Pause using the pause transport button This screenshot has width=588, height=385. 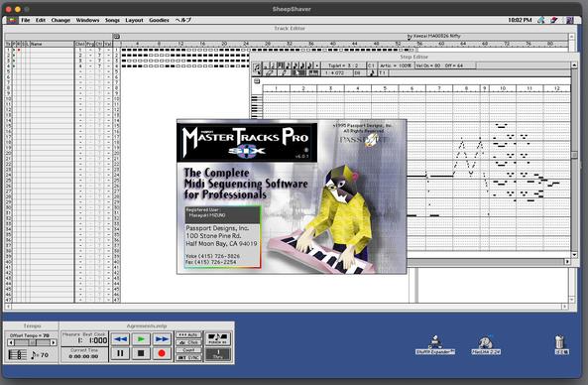pos(120,353)
